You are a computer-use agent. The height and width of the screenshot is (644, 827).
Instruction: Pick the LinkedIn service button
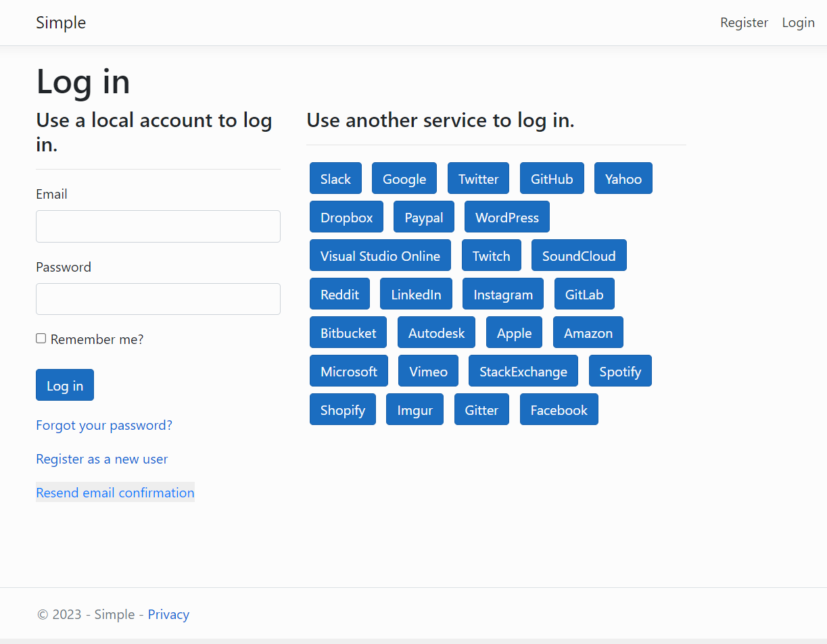pyautogui.click(x=417, y=294)
